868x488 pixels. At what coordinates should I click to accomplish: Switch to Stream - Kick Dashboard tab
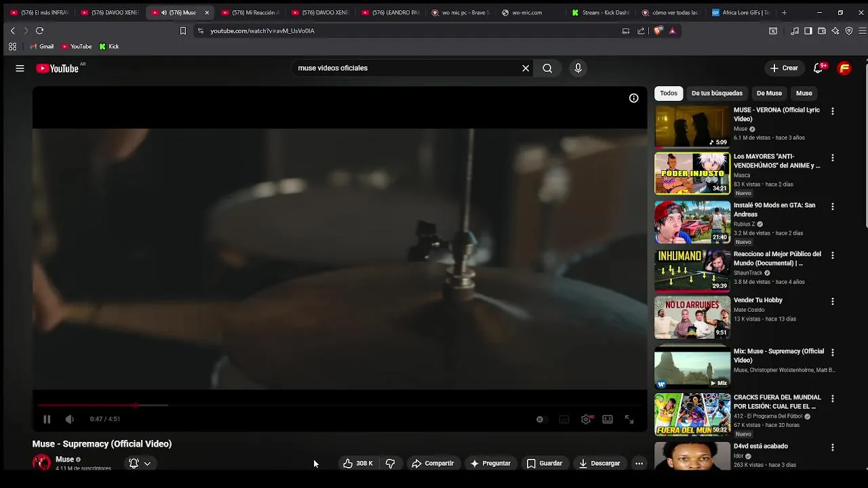pos(601,12)
